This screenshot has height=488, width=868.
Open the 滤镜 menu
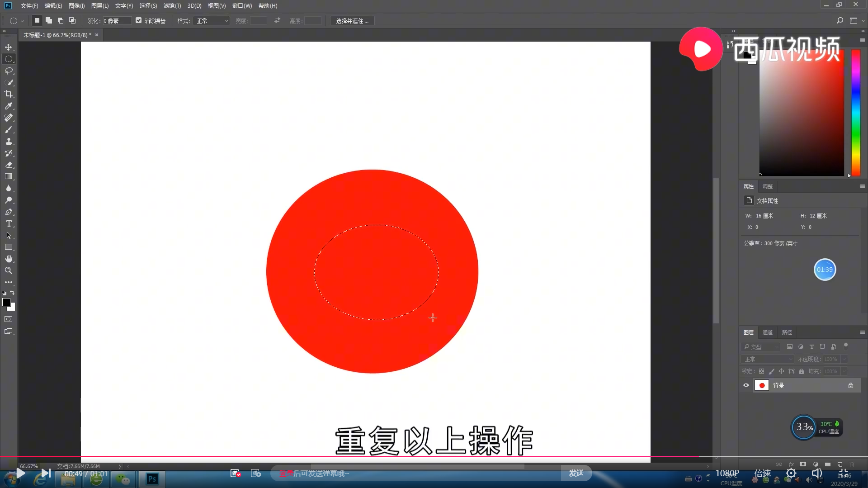pyautogui.click(x=172, y=6)
